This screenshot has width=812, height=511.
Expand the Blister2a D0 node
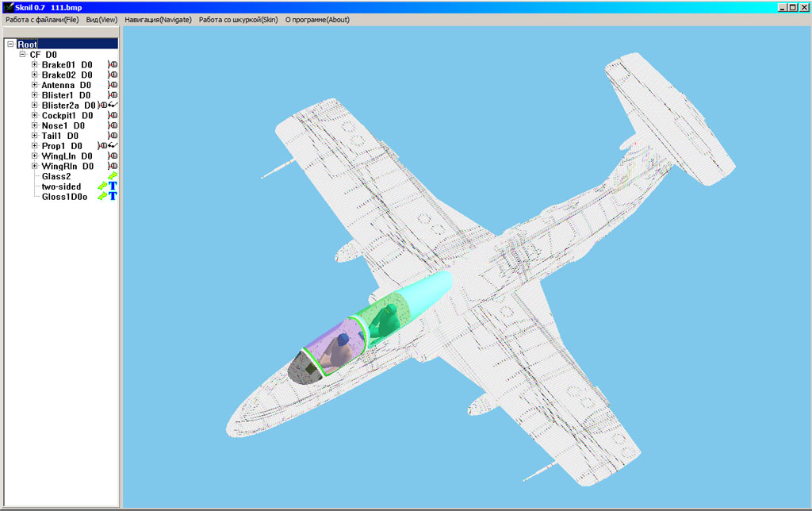(35, 106)
